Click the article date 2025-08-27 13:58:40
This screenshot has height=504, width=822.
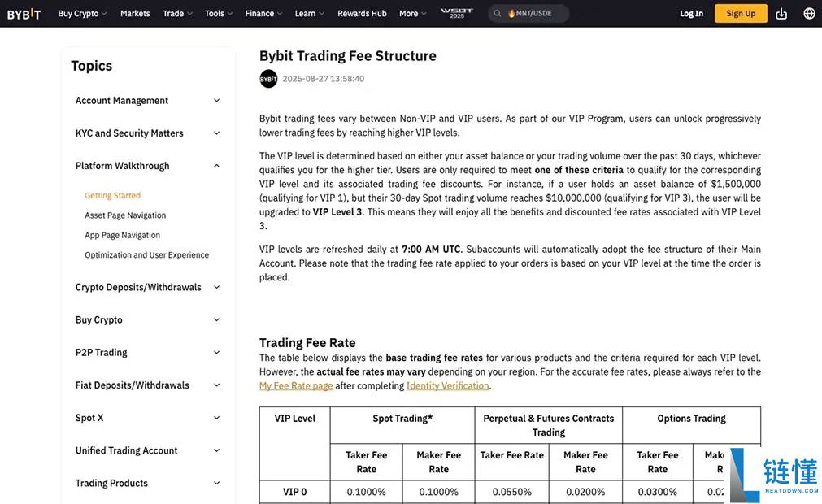324,79
